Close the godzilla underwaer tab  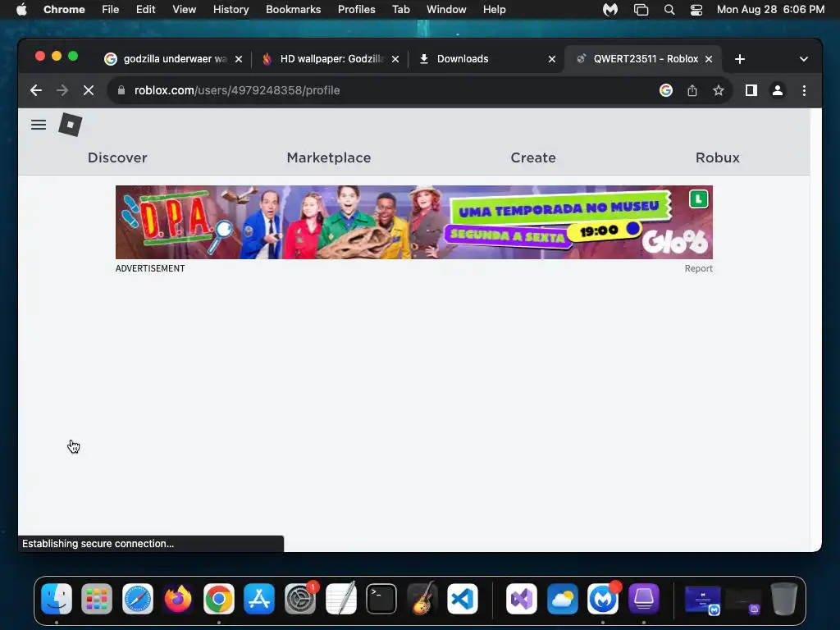239,59
